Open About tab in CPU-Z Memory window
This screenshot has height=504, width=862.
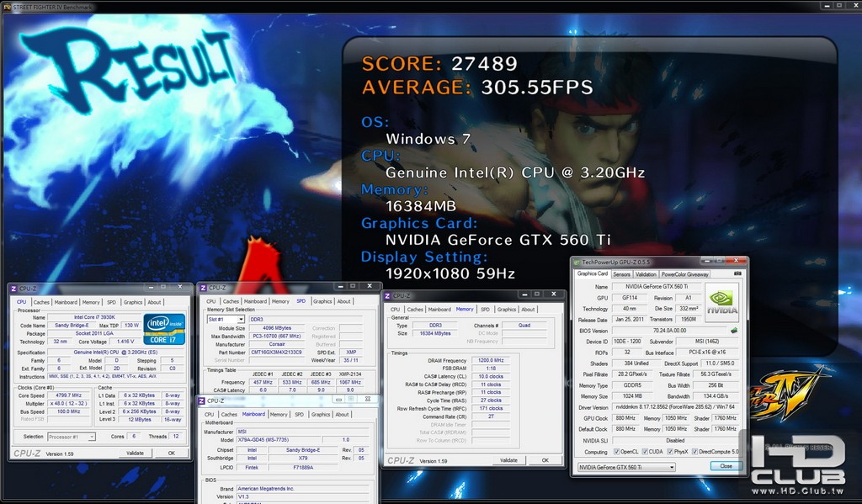[x=528, y=310]
